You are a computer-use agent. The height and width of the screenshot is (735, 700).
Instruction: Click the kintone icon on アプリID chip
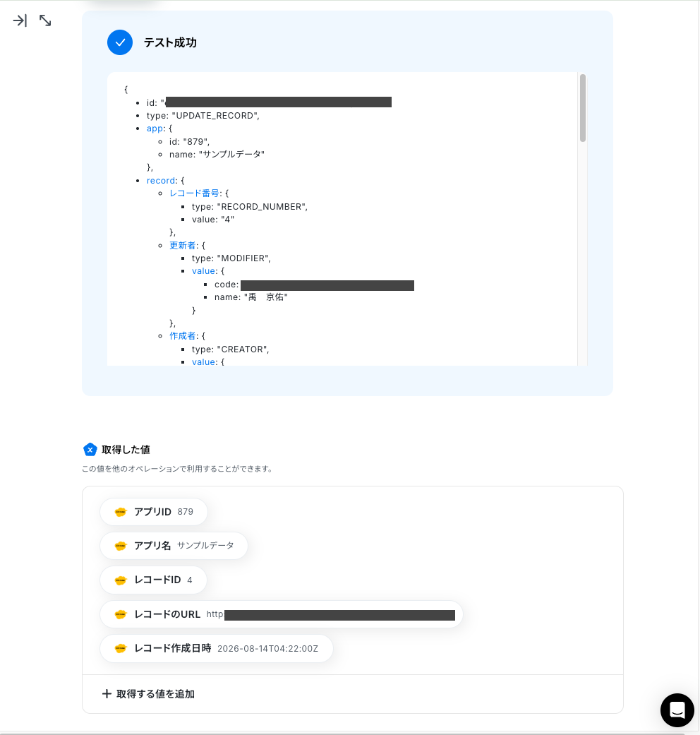[121, 512]
